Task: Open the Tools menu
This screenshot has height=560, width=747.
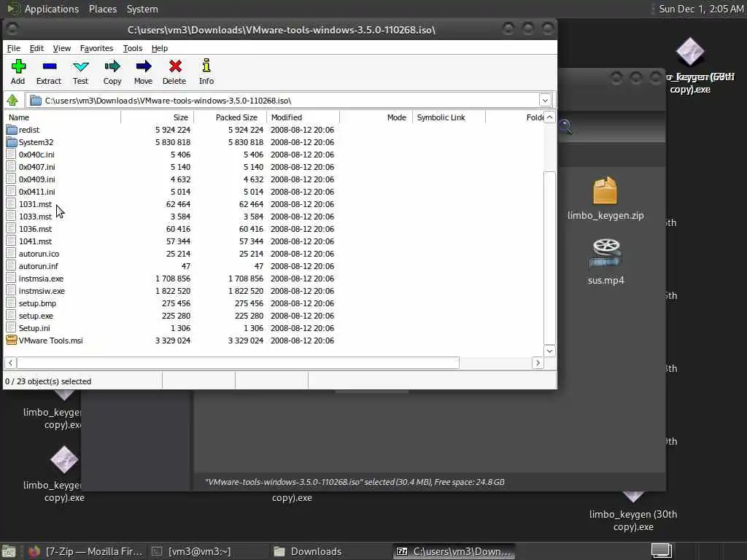Action: click(x=133, y=48)
